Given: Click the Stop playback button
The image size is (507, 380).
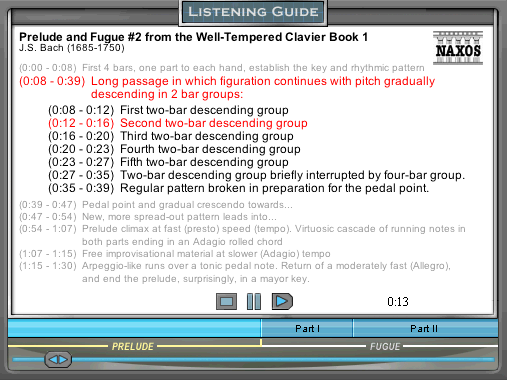Looking at the screenshot, I should click(226, 302).
